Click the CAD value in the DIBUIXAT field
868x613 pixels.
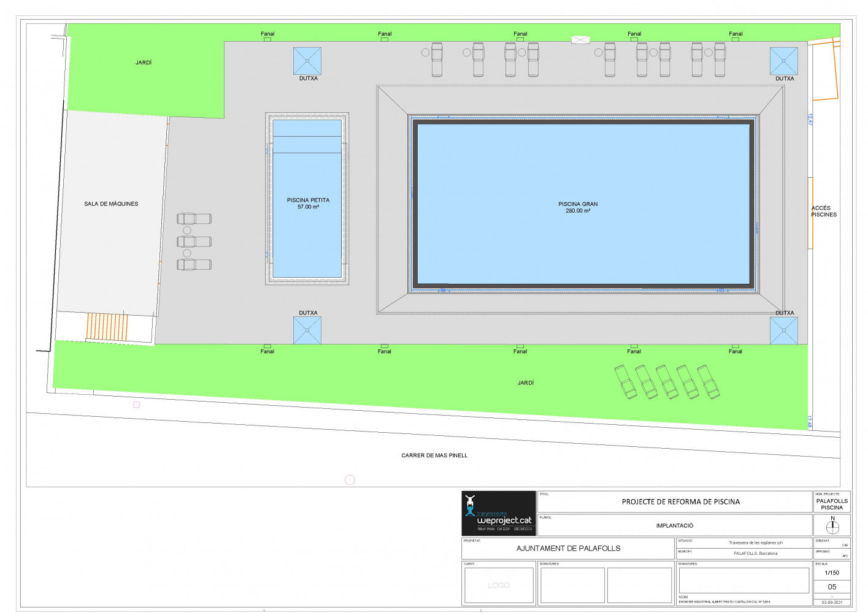[845, 545]
